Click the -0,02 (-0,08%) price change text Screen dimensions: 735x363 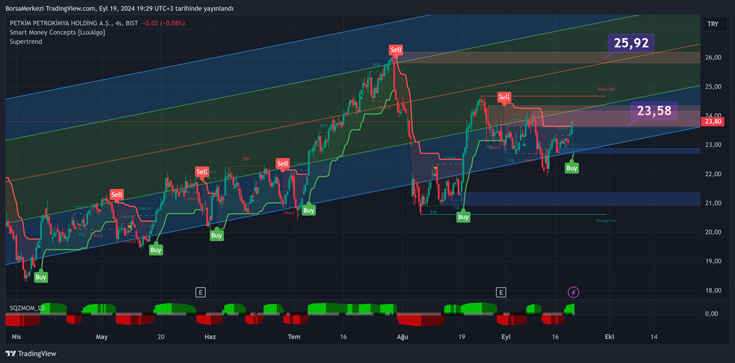[164, 23]
